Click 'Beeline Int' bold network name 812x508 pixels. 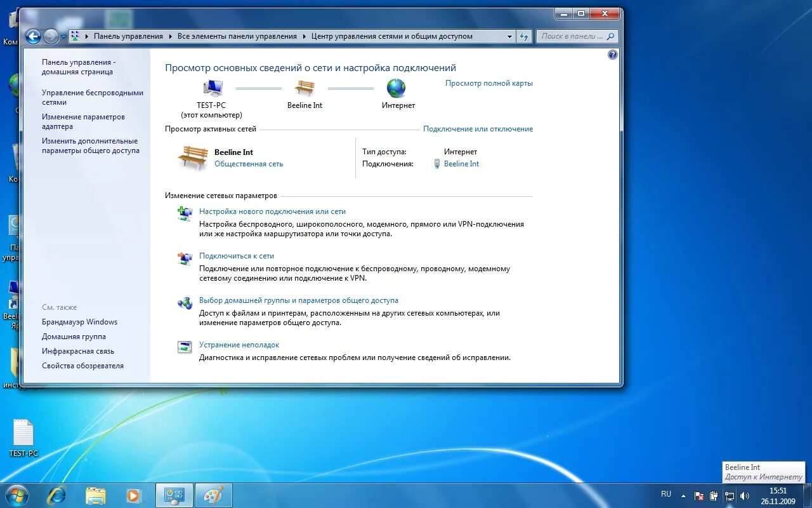[234, 152]
